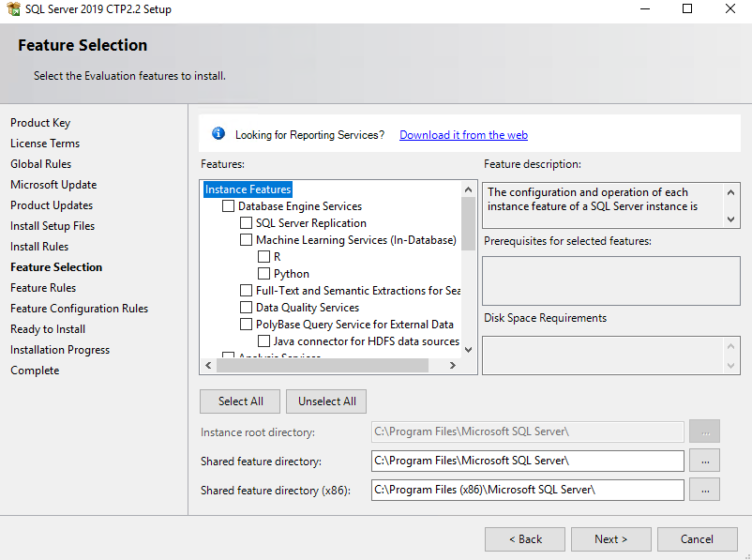Minimize the setup window
Screen dimensions: 752x560
[x=645, y=8]
